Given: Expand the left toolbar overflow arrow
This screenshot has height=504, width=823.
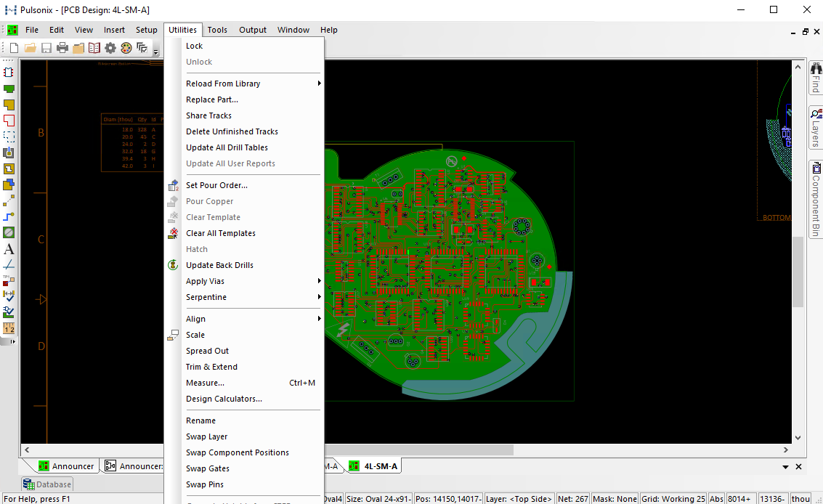Looking at the screenshot, I should (x=12, y=342).
